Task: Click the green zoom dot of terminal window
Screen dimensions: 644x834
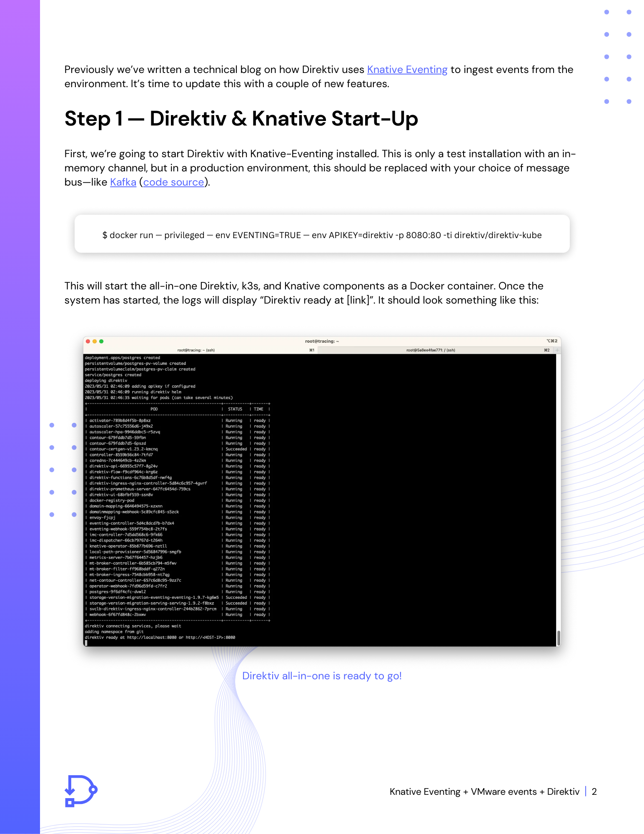Action: coord(101,341)
